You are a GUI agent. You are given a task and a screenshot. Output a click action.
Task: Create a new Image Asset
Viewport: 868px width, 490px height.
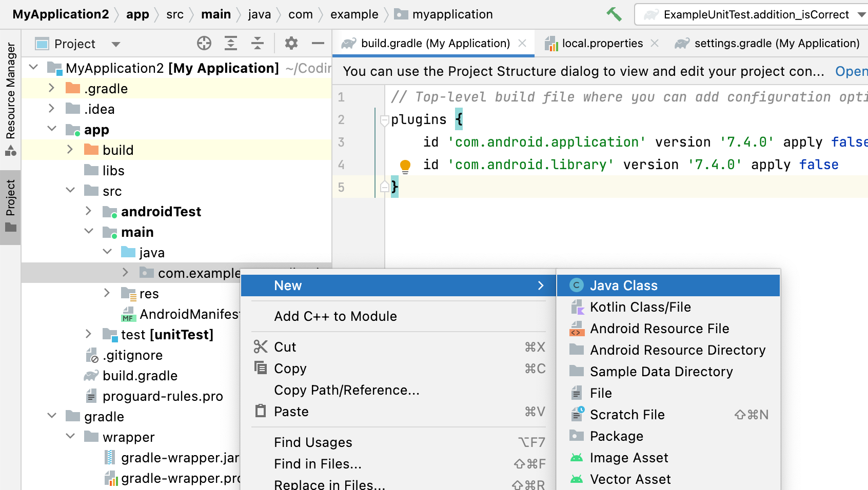click(668, 458)
